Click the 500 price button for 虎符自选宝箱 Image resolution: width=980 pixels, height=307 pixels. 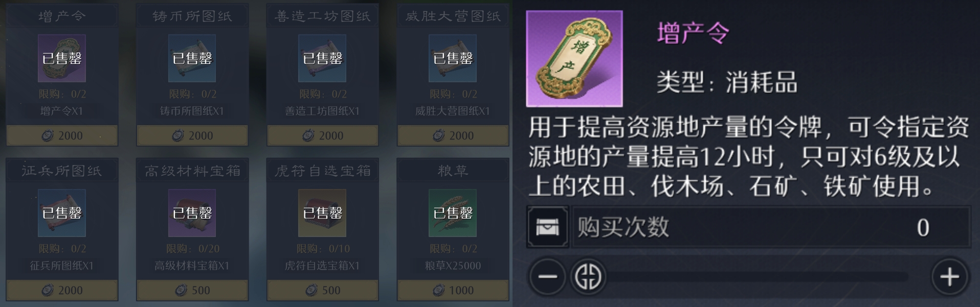tap(322, 290)
